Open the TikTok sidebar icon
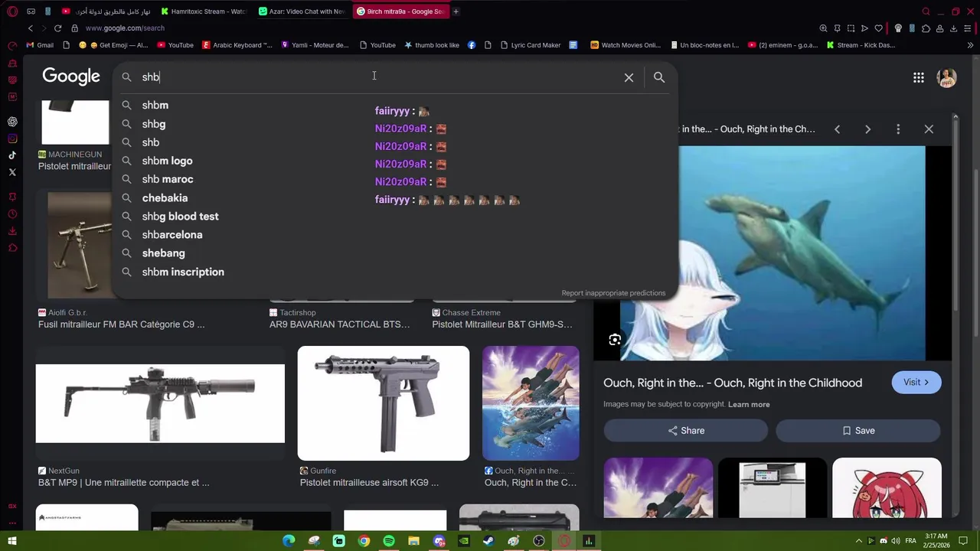The height and width of the screenshot is (551, 980). [12, 155]
